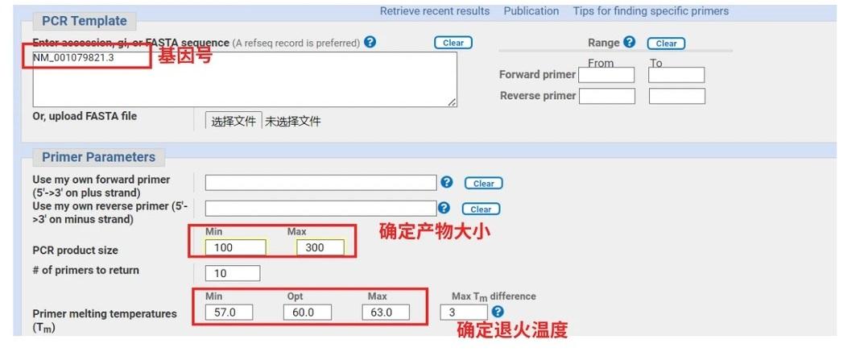Open Tips for finding specific primers

coord(651,11)
